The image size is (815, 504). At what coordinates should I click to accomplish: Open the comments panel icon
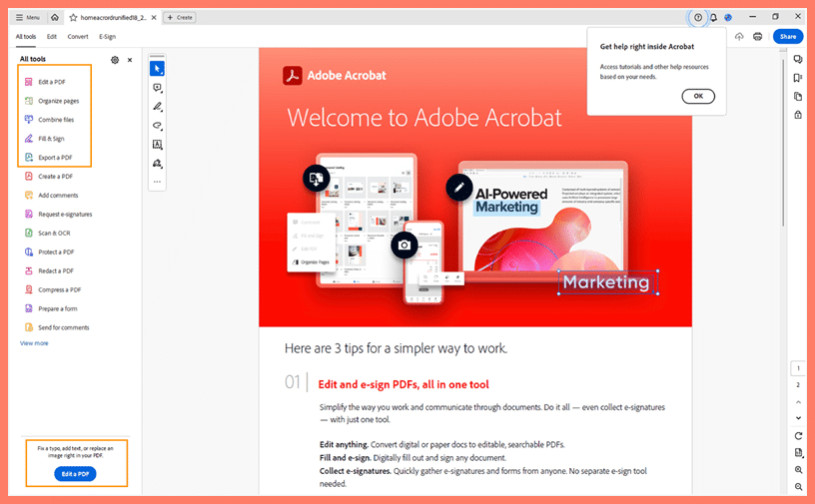coord(798,60)
